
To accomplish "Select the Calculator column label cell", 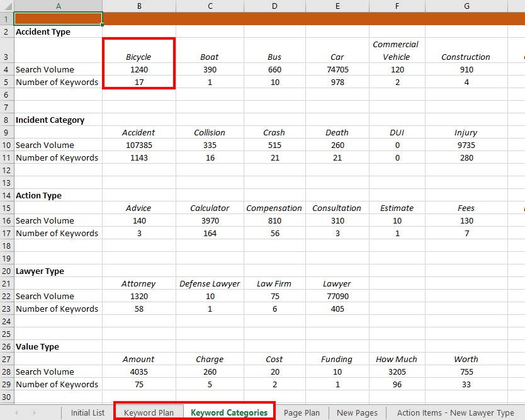I will [x=210, y=208].
